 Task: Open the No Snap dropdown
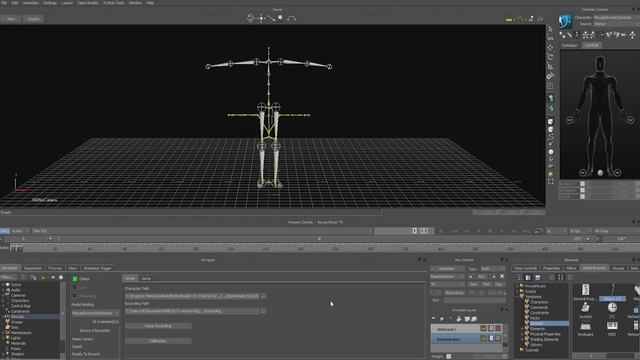coord(616,231)
